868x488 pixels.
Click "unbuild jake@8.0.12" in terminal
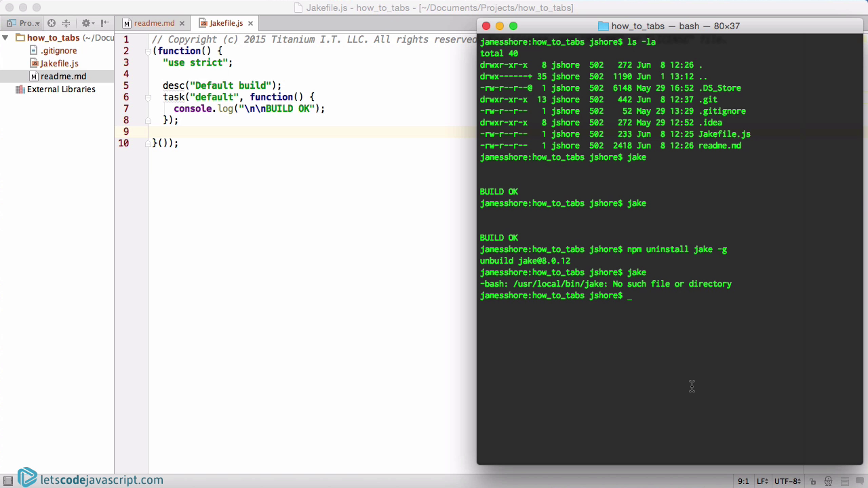pos(525,261)
